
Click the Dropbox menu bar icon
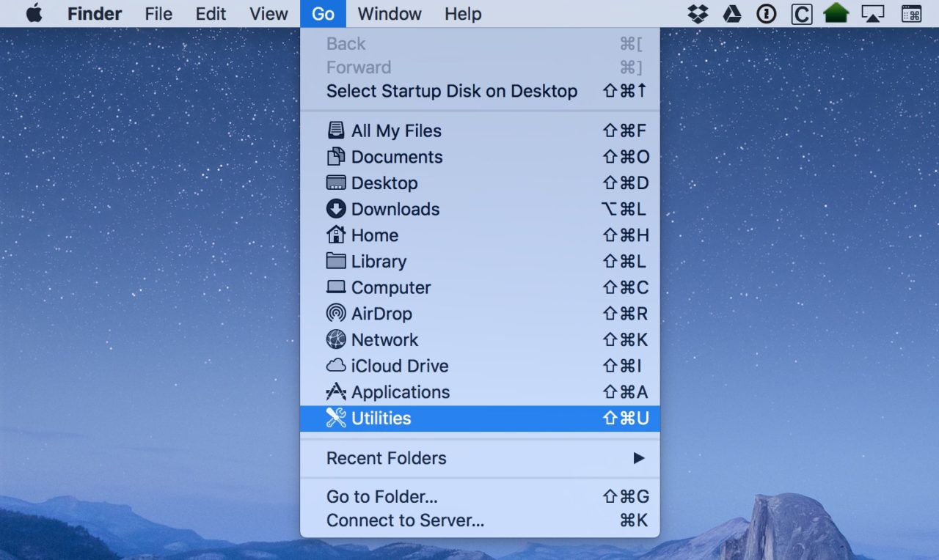point(698,13)
